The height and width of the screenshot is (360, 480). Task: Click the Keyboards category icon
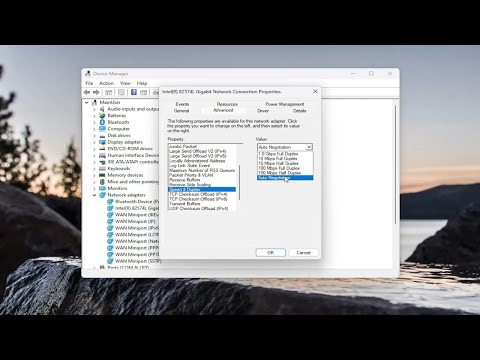point(102,169)
